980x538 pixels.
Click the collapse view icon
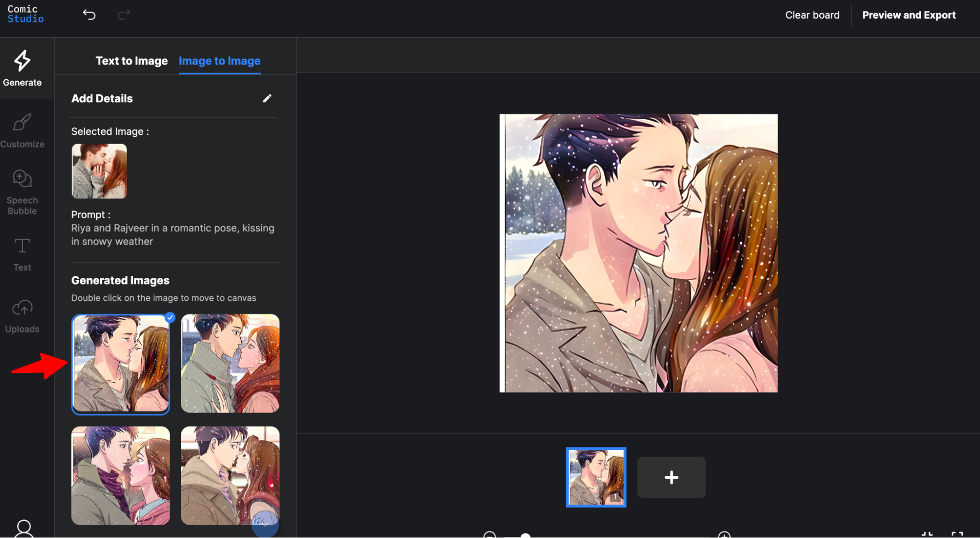pyautogui.click(x=927, y=535)
